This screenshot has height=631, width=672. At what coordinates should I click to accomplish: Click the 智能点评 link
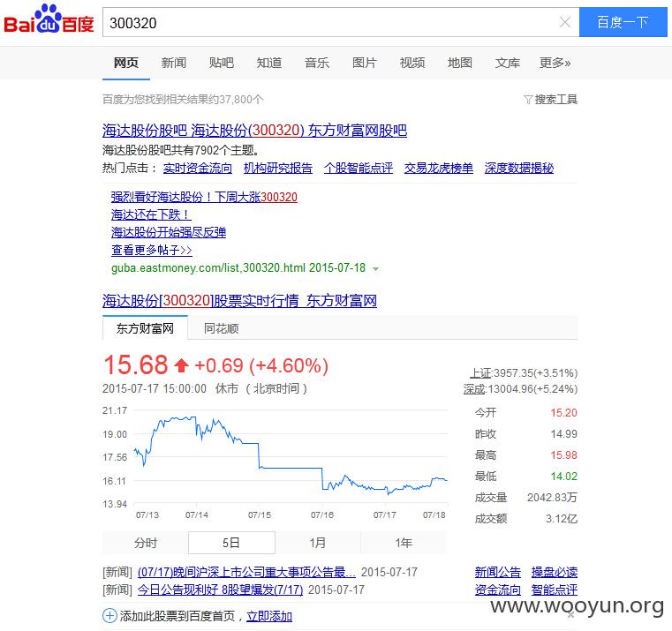coord(555,590)
